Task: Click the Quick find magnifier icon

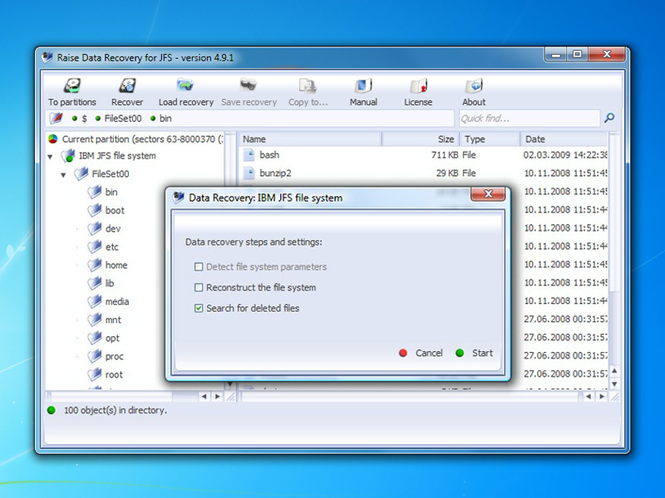Action: tap(609, 118)
